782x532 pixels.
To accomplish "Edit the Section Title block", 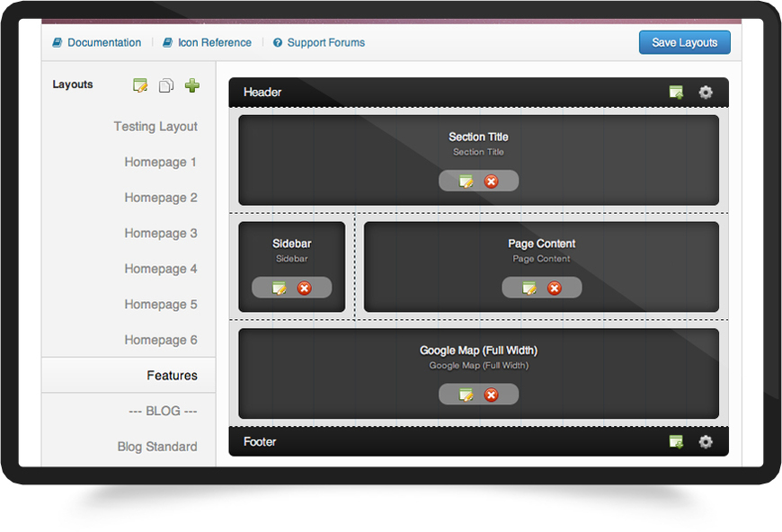I will 466,182.
